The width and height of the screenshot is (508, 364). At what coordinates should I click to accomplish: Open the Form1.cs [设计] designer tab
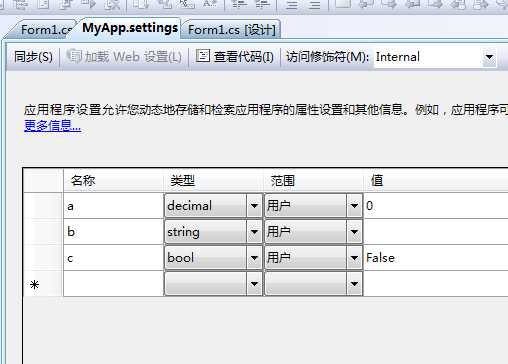click(232, 30)
